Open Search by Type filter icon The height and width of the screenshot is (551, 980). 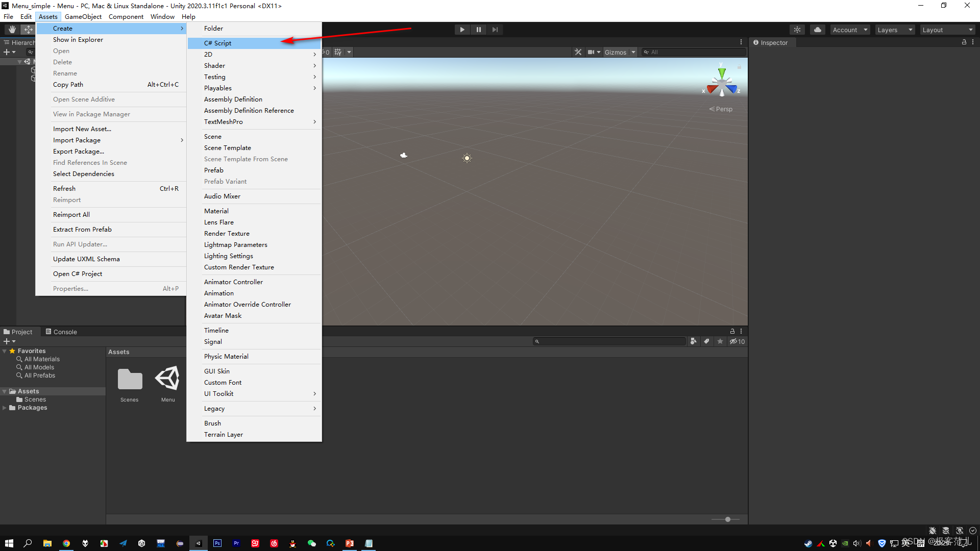pyautogui.click(x=693, y=342)
